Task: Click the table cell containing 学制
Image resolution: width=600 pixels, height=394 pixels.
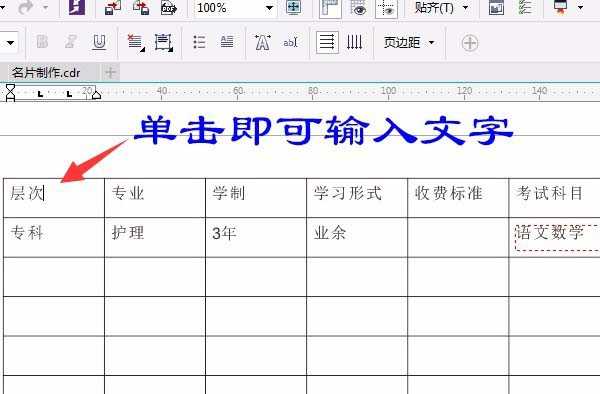Action: coord(256,198)
